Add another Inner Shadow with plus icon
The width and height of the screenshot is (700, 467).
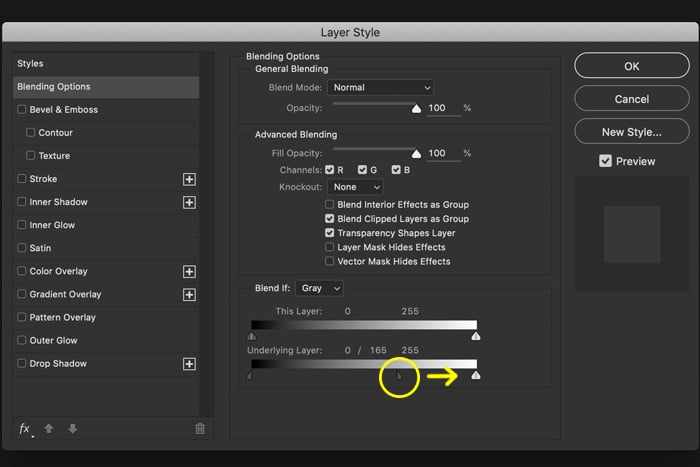[x=189, y=202]
